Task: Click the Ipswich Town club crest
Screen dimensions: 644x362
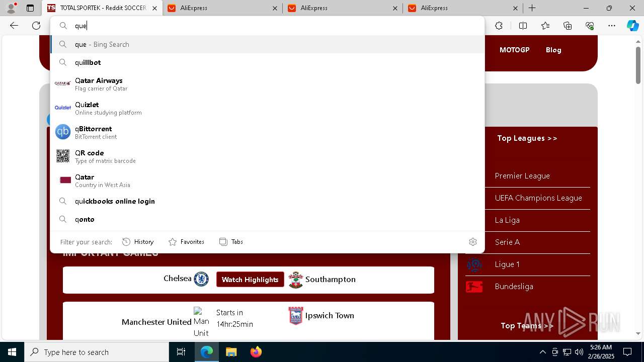Action: coord(296,316)
